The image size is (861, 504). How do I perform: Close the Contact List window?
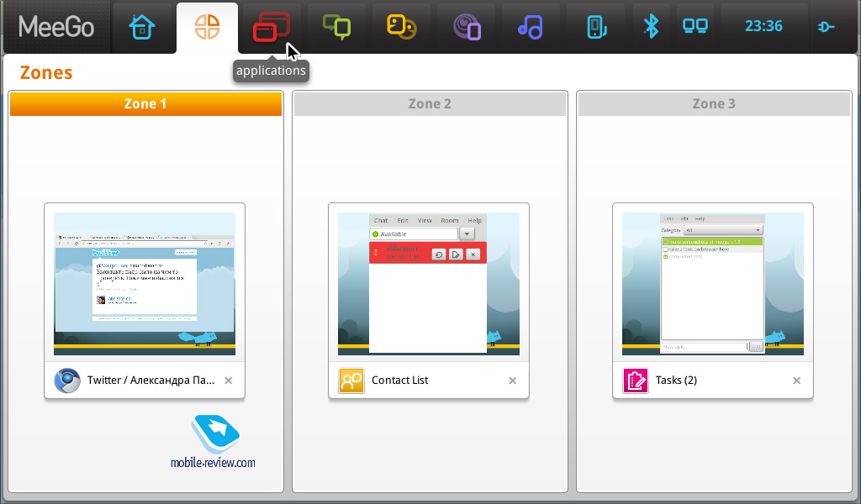click(512, 381)
